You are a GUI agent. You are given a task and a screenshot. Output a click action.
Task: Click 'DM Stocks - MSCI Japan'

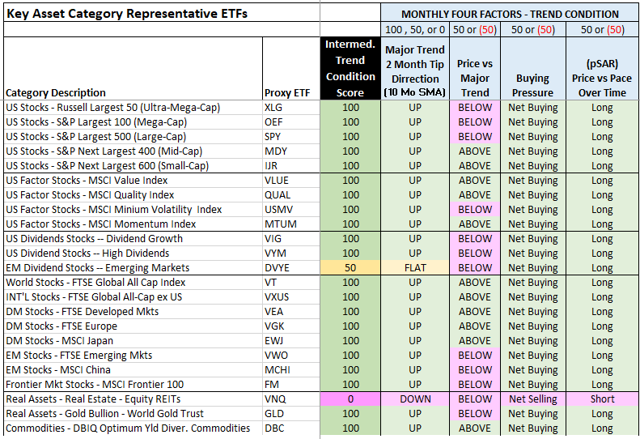(x=59, y=341)
